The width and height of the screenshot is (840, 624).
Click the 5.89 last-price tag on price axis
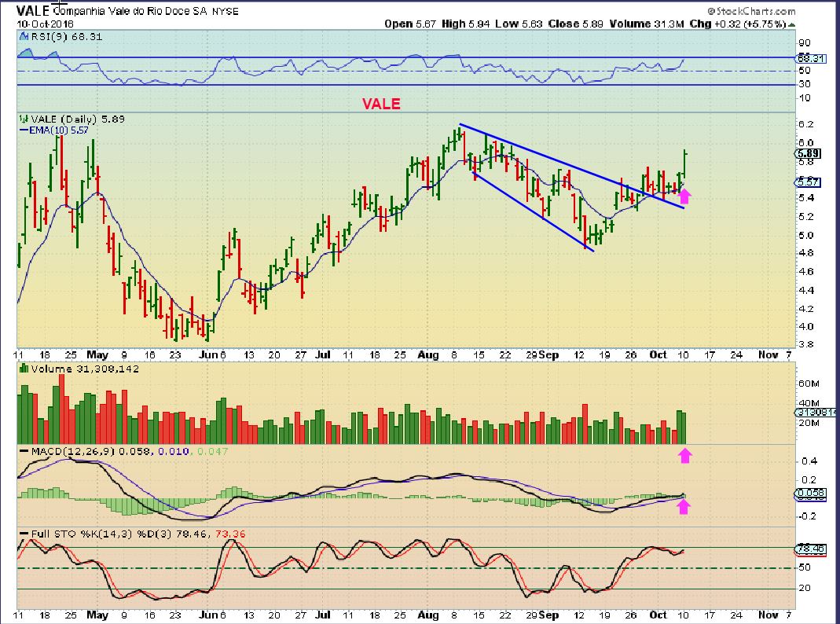click(809, 154)
